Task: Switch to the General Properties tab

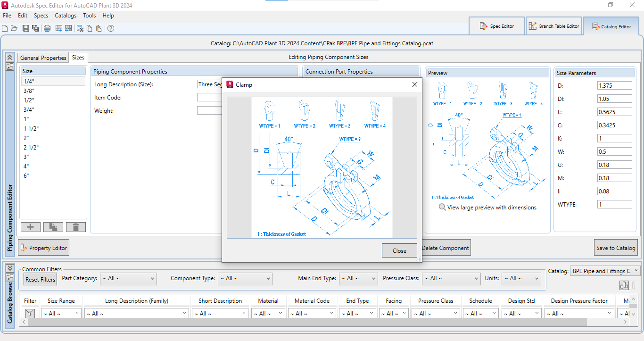Action: coord(43,58)
